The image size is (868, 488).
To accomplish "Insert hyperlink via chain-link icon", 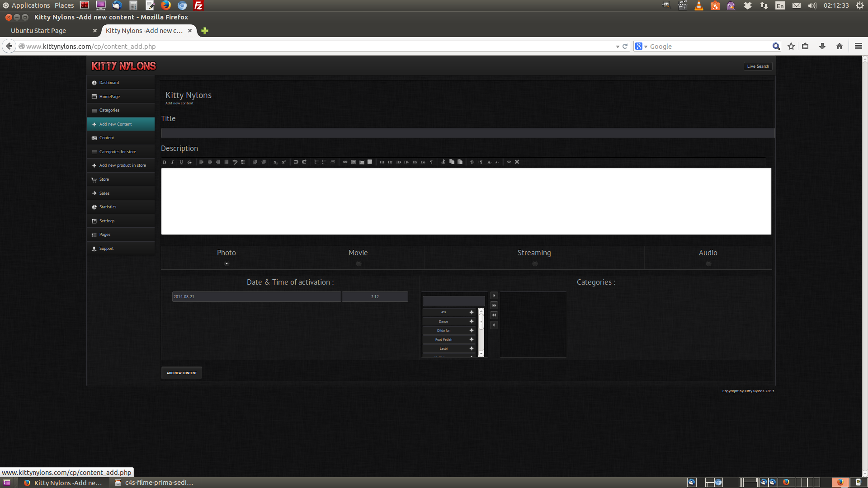I will click(345, 162).
